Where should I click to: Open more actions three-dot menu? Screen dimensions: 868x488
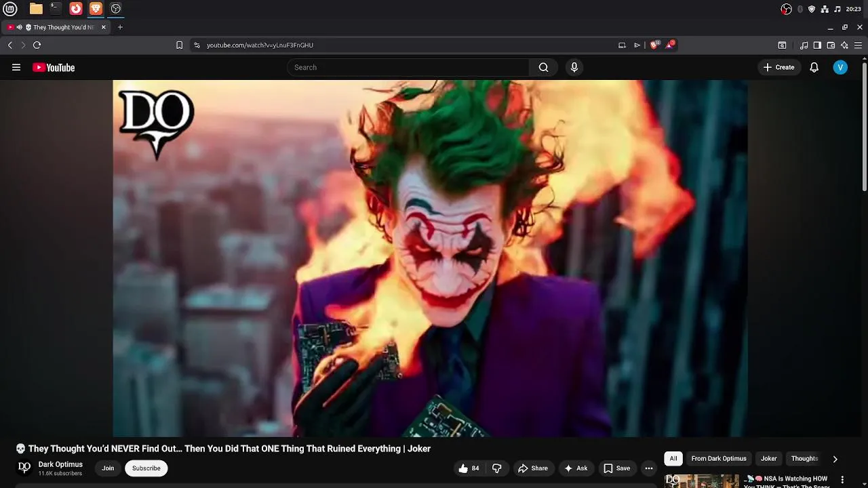pos(649,468)
